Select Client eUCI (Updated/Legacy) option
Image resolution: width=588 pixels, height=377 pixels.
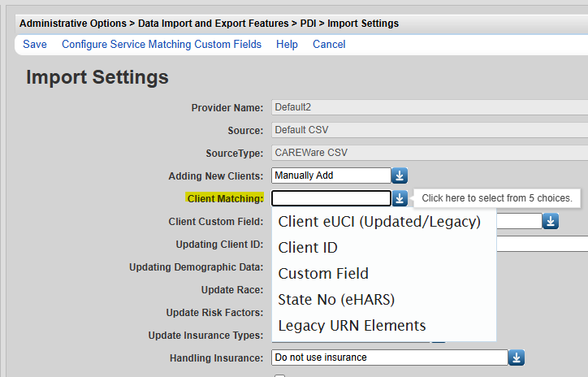coord(379,221)
